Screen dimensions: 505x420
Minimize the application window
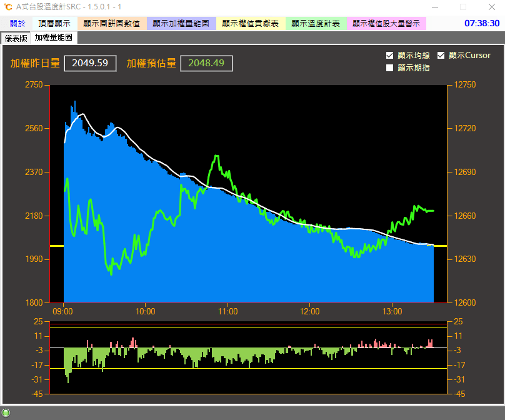point(435,7)
